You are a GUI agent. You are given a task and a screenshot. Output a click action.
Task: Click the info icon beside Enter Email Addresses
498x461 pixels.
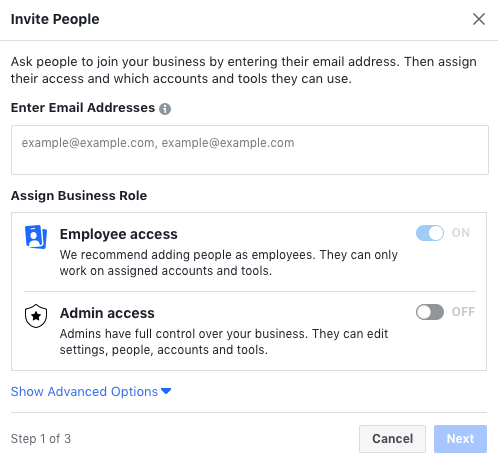[165, 109]
